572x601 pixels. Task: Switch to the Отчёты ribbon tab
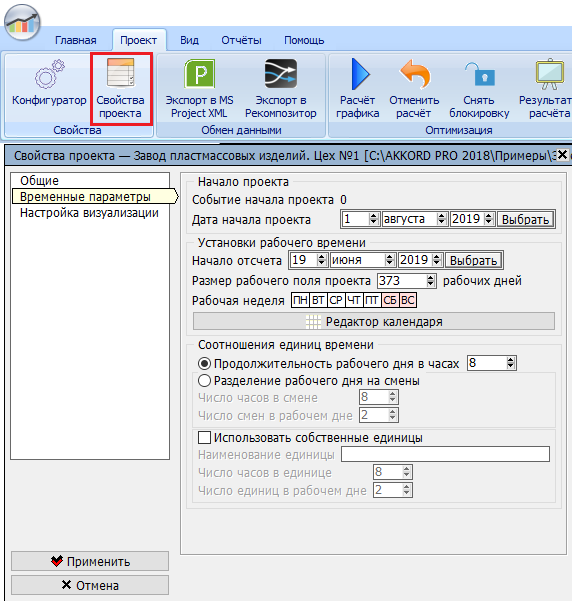(x=241, y=40)
